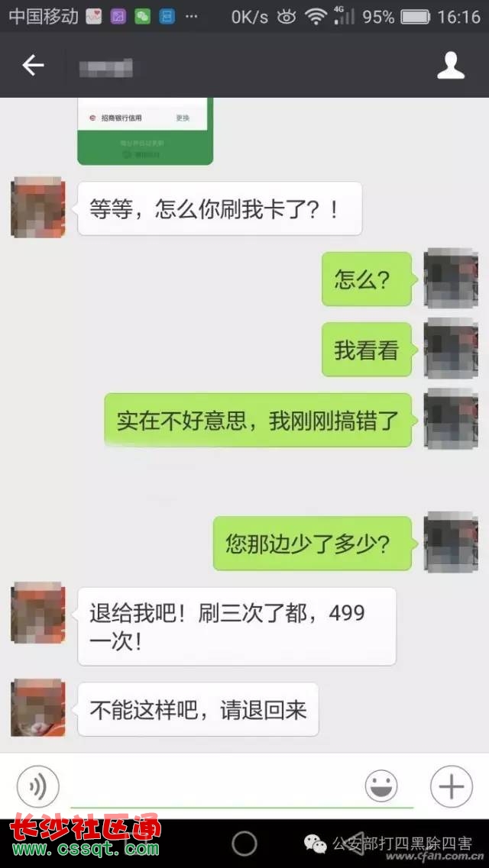Screen dimensions: 489x868
Task: Open the payment screenshot image thumbnail
Action: coord(145,131)
